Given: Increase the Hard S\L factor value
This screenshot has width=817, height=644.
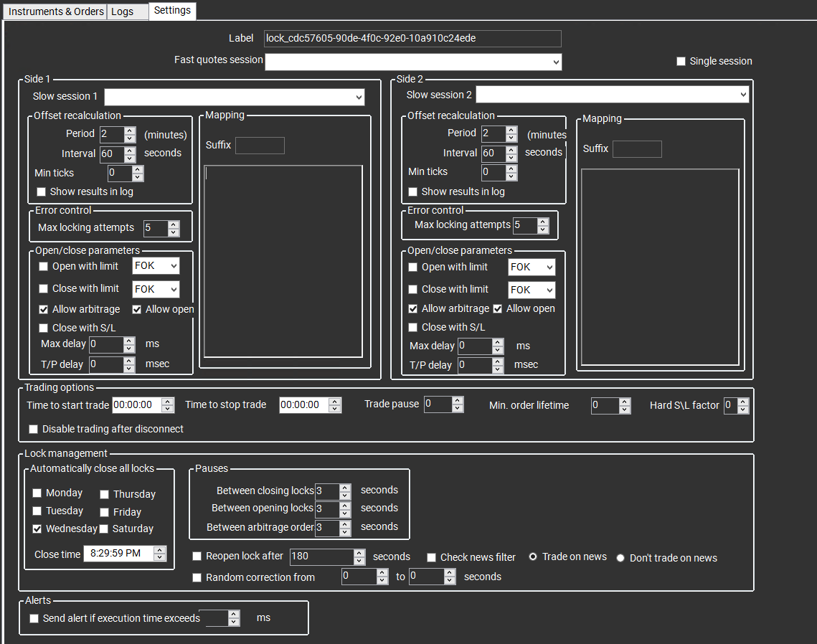Looking at the screenshot, I should tap(743, 402).
